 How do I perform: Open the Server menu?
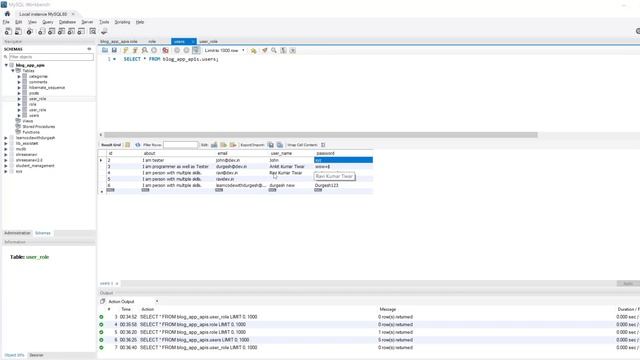click(87, 22)
